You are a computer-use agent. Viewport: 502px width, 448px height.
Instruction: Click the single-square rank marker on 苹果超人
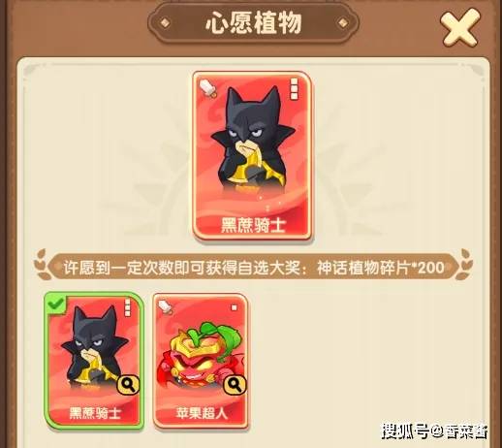tap(235, 307)
